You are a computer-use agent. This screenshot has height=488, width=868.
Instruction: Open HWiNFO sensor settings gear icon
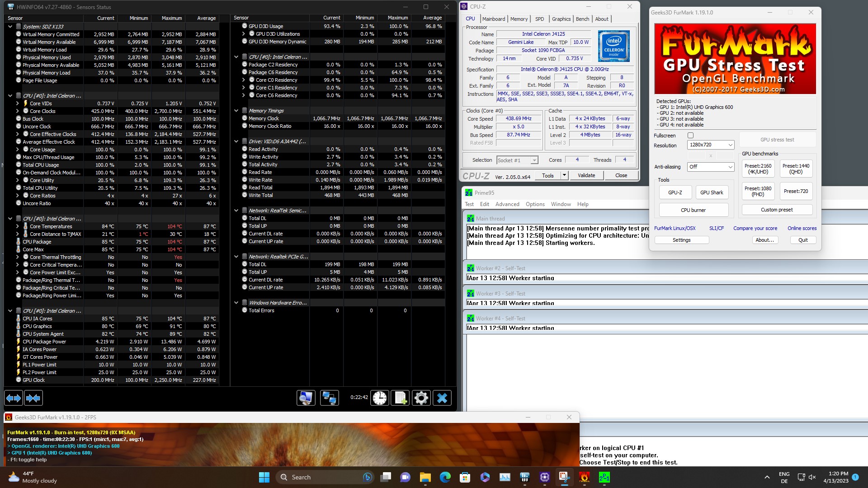[421, 398]
